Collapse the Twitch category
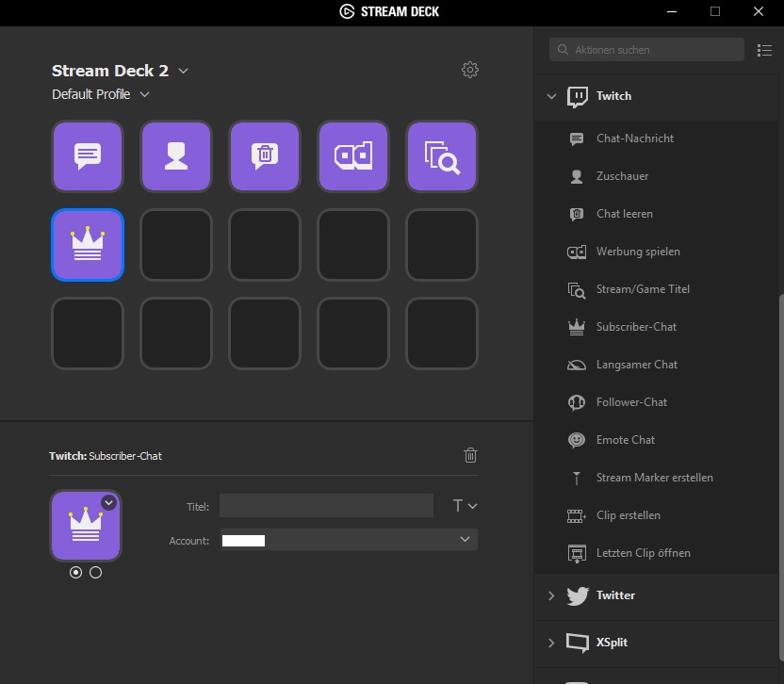The width and height of the screenshot is (784, 684). click(551, 96)
